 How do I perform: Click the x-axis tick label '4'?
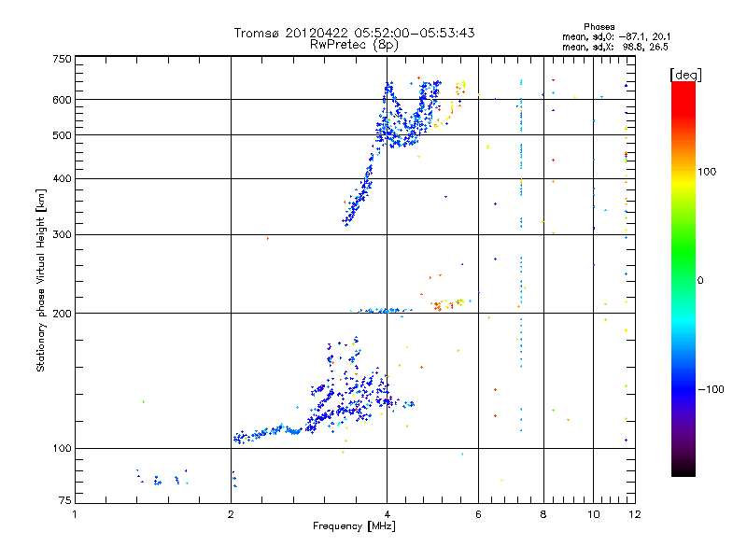click(387, 514)
